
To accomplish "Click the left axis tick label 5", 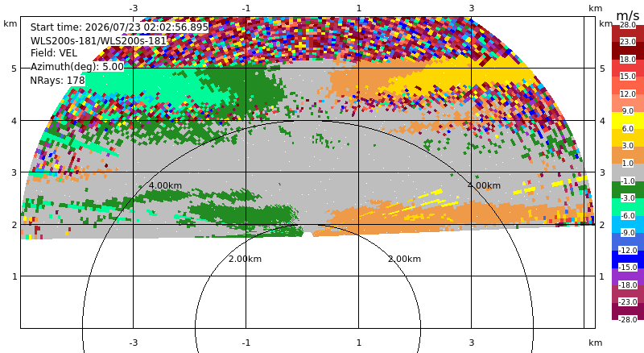I will pos(14,69).
